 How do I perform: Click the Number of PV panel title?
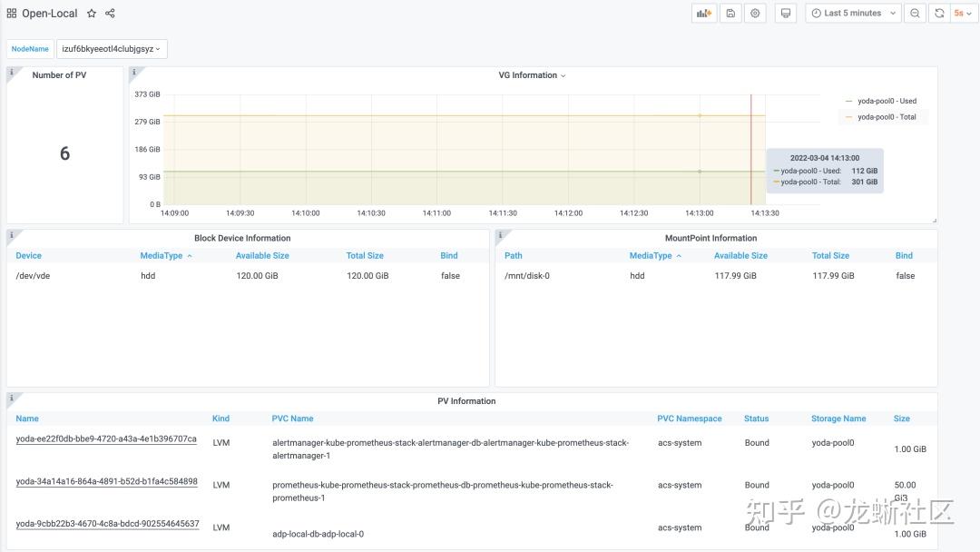[x=59, y=75]
